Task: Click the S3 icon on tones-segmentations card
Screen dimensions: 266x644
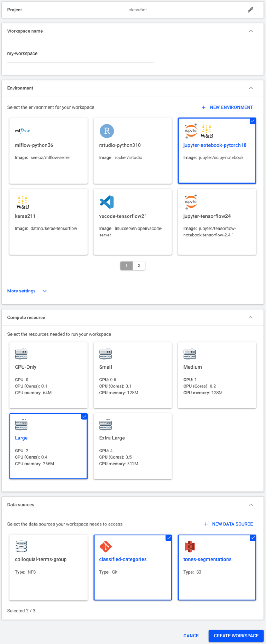Action: tap(190, 546)
